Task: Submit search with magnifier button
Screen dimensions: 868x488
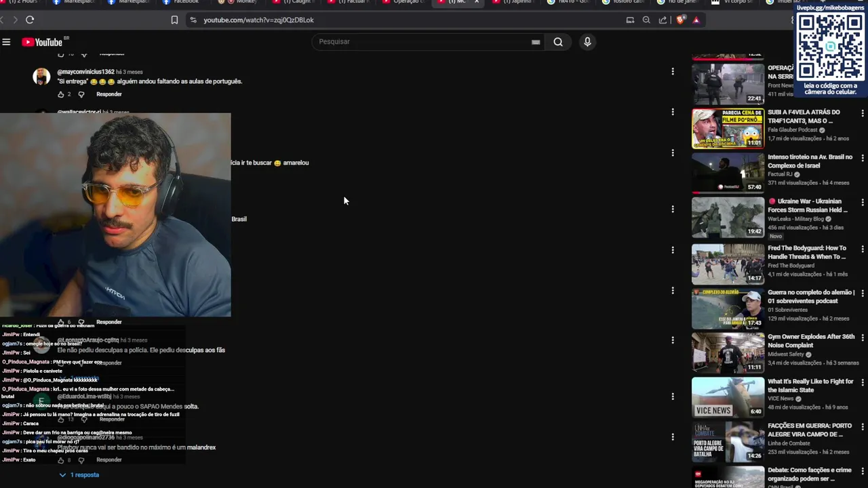Action: [x=558, y=42]
